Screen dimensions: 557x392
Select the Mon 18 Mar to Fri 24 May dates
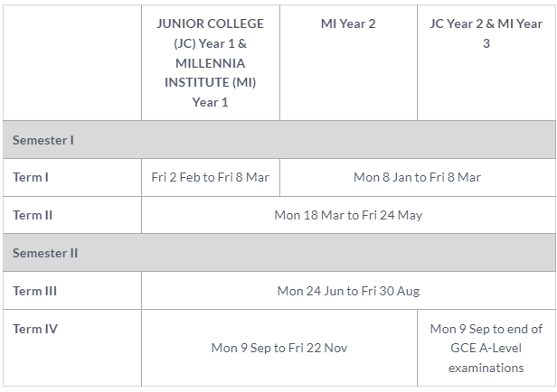click(348, 215)
